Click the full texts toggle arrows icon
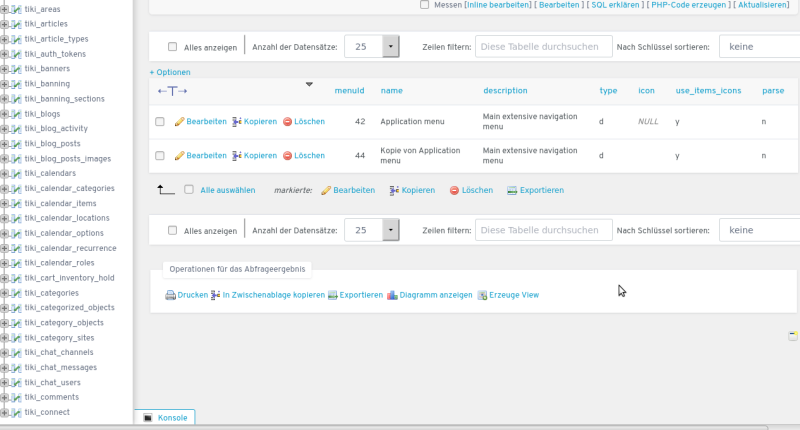Image resolution: width=800 pixels, height=430 pixels. click(x=172, y=91)
